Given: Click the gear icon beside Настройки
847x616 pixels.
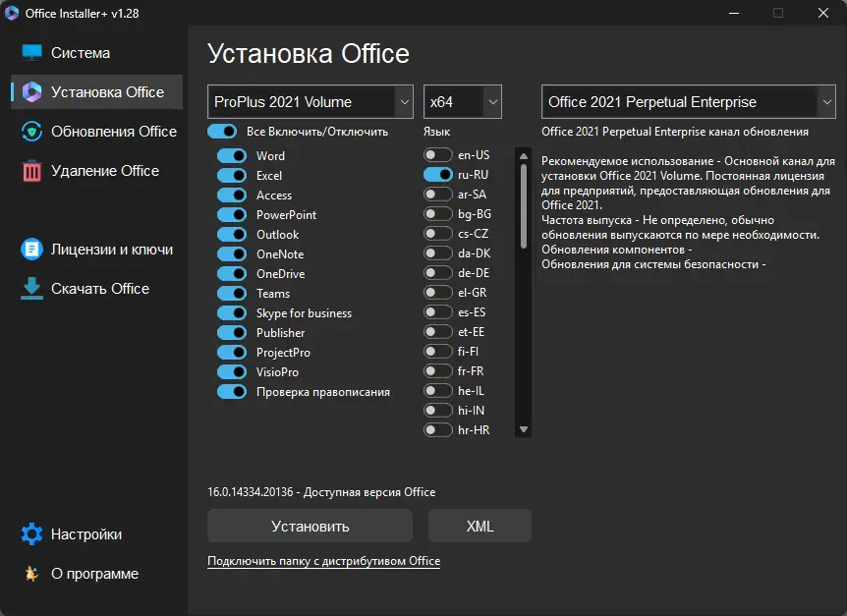Looking at the screenshot, I should point(32,534).
